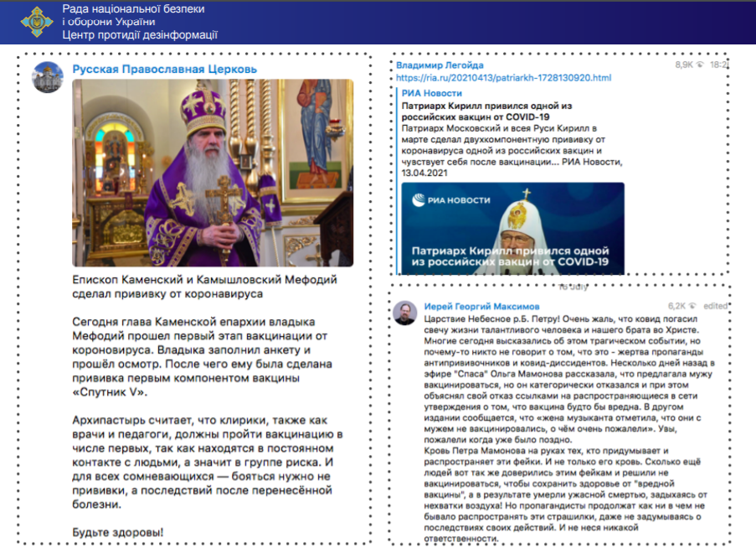This screenshot has width=756, height=553.
Task: Click the 'Рада національної безпеки' header text
Action: (x=133, y=8)
